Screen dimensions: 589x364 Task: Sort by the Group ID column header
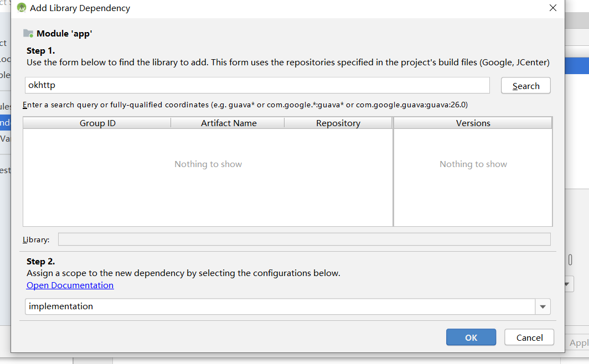click(97, 123)
